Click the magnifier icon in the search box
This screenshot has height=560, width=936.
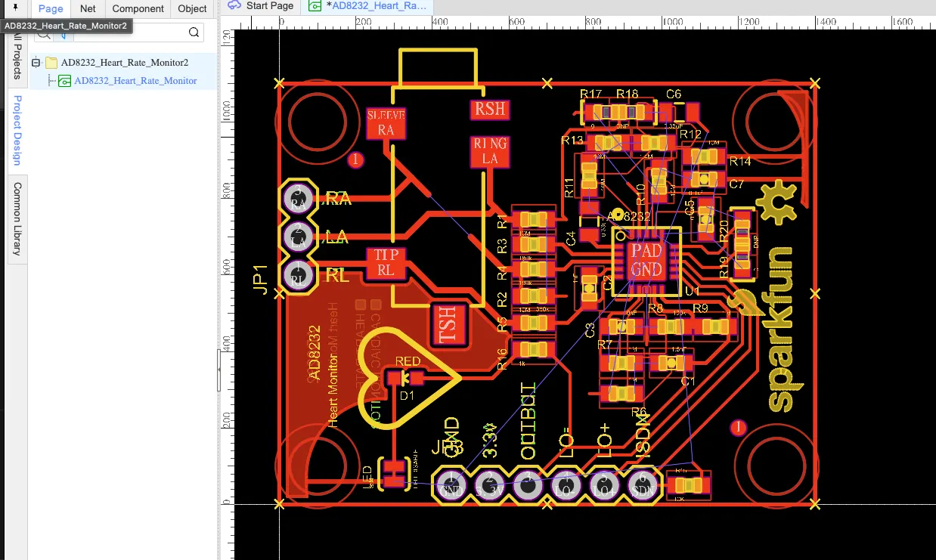[194, 32]
